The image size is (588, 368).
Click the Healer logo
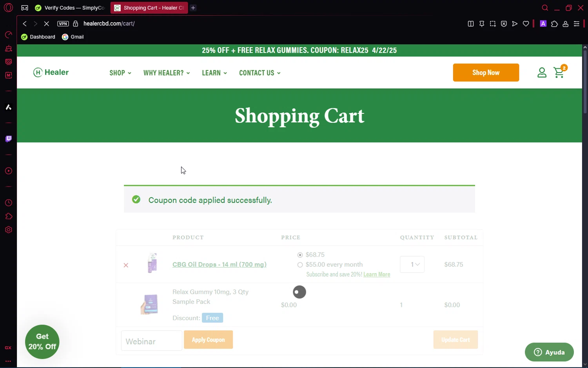click(51, 72)
